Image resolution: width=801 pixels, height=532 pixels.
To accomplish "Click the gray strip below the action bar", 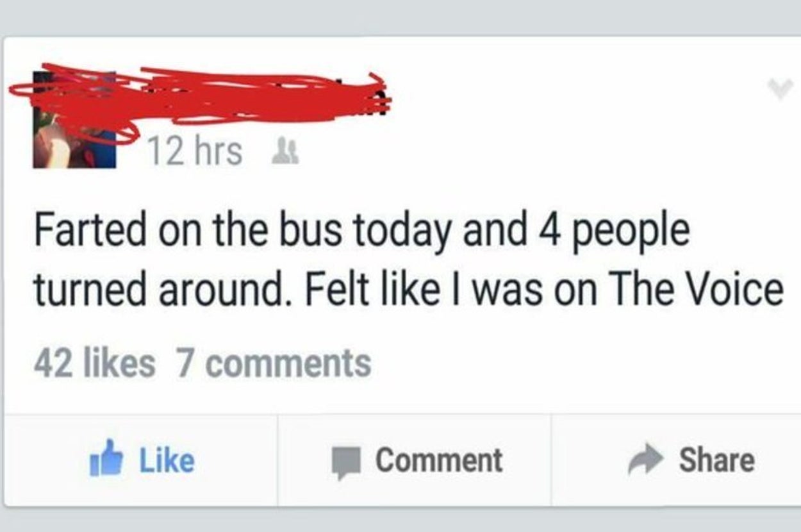I will click(400, 520).
